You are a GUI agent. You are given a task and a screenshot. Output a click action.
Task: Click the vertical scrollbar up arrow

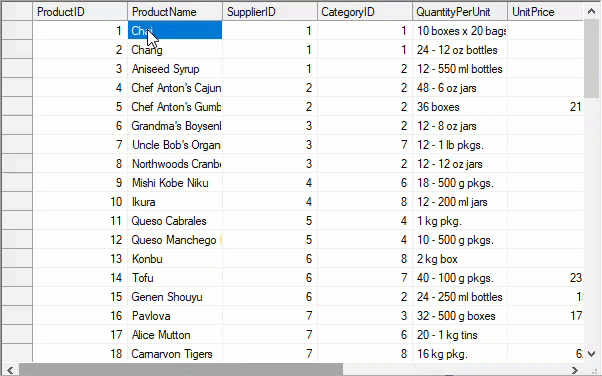pyautogui.click(x=591, y=12)
